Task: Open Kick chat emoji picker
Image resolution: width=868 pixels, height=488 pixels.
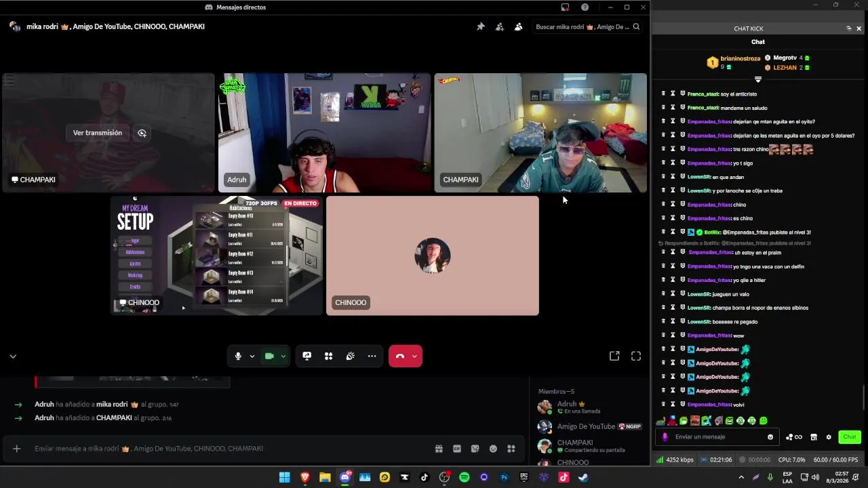Action: pyautogui.click(x=770, y=436)
